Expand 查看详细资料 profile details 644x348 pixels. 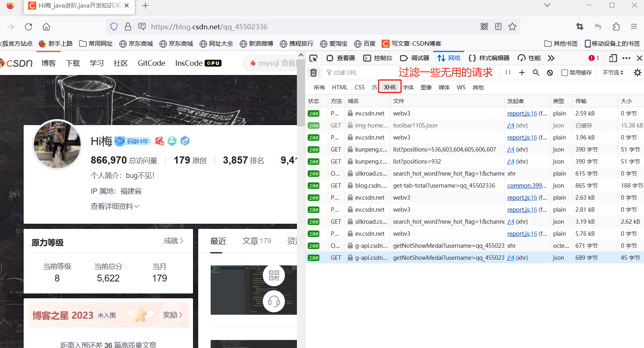pyautogui.click(x=115, y=206)
